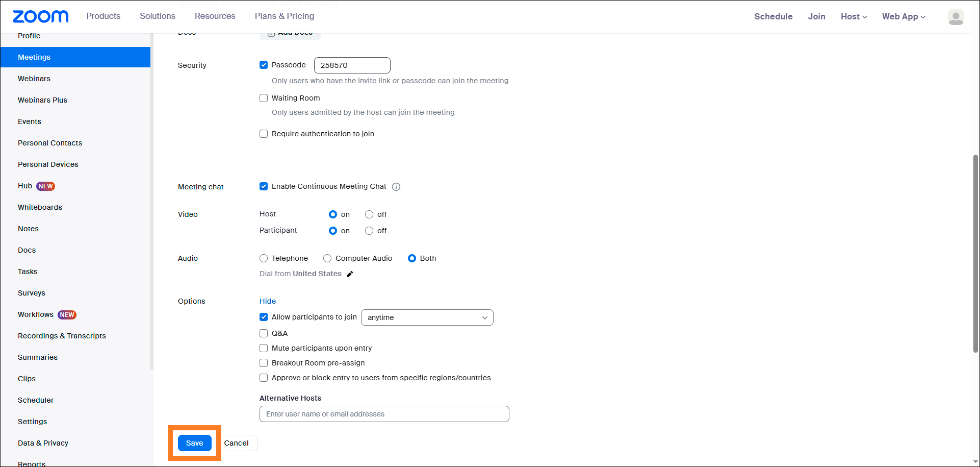Click the NEW badge beside Hub
Image resolution: width=980 pixels, height=467 pixels.
tap(45, 186)
